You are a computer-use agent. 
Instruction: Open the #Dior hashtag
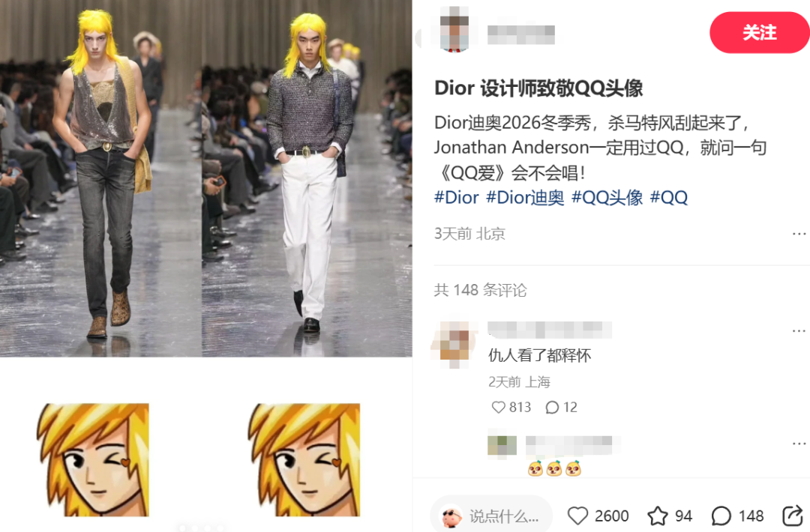[457, 198]
